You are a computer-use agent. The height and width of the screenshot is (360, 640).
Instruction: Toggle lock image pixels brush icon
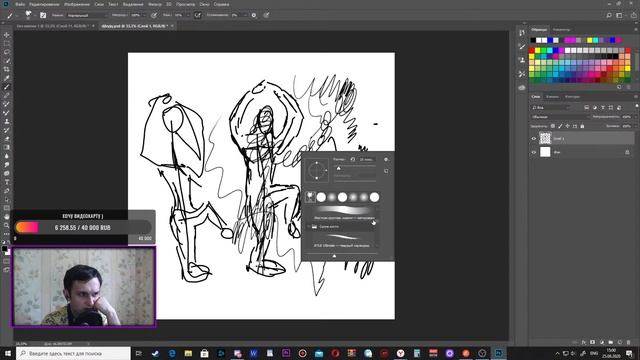[x=560, y=126]
